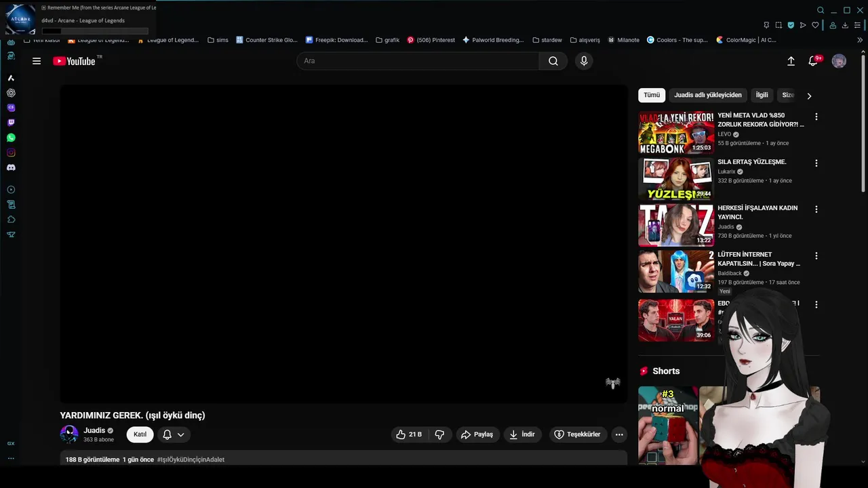Open options menu for YENİ META VLAD video
Screen dimensions: 868x488
816,117
